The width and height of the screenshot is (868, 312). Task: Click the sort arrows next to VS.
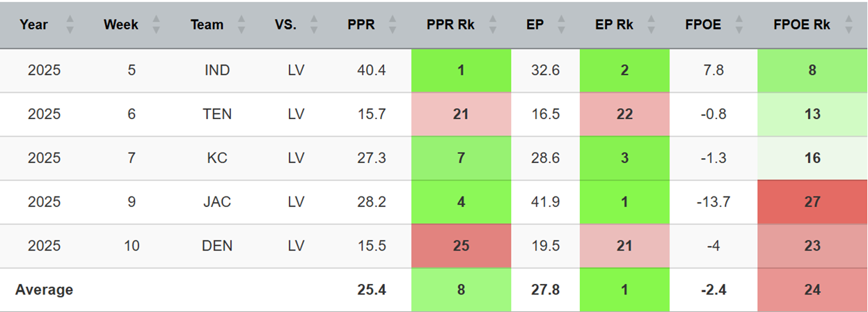pos(314,25)
